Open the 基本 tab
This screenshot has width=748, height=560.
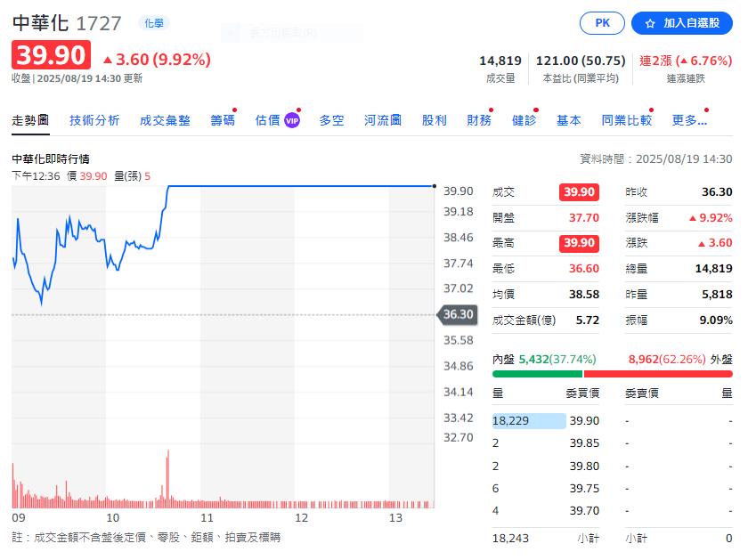click(569, 120)
